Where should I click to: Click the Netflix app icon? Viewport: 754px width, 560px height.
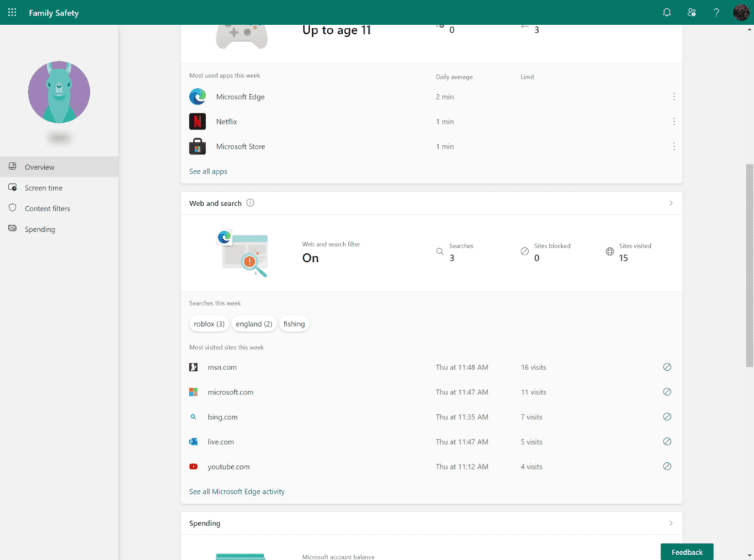(x=197, y=121)
